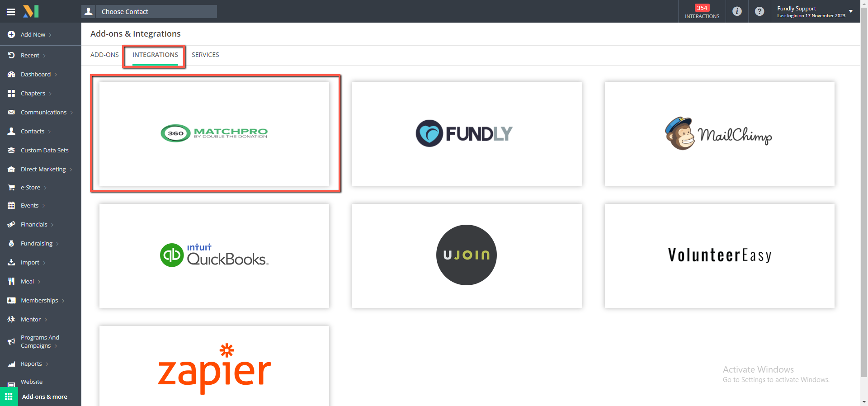Click the Meal utensils icon
Screen dimensions: 868x406
point(11,281)
